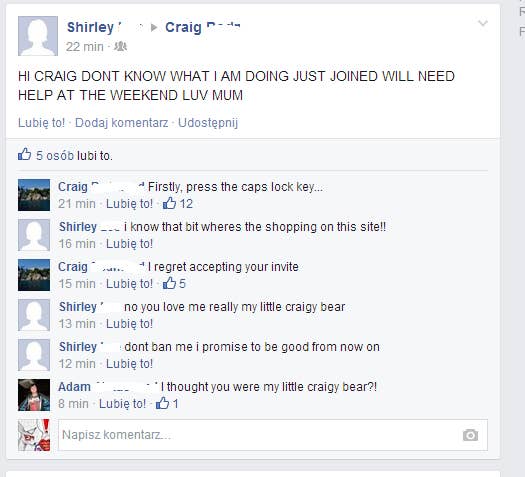
Task: Click the camera icon in comment box
Action: (x=470, y=435)
